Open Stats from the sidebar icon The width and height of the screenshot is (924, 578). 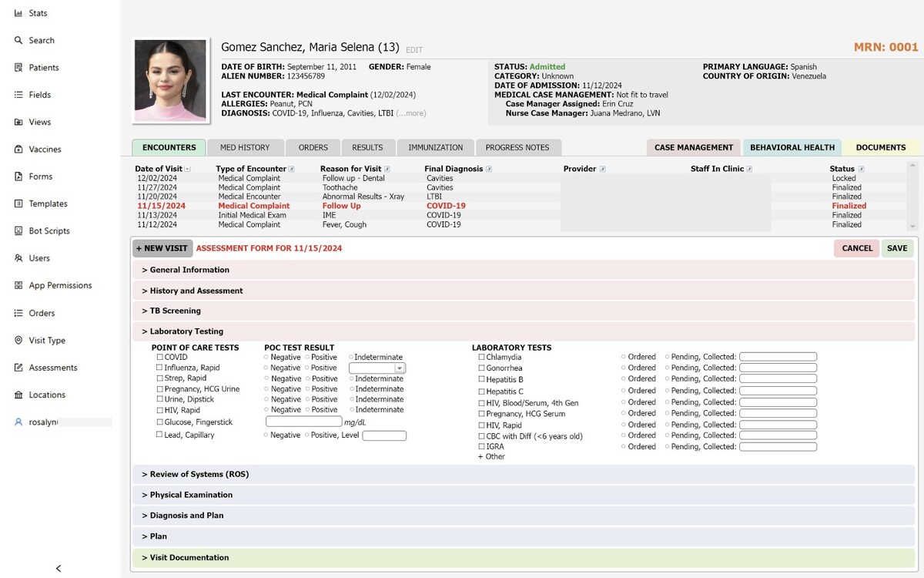(18, 13)
